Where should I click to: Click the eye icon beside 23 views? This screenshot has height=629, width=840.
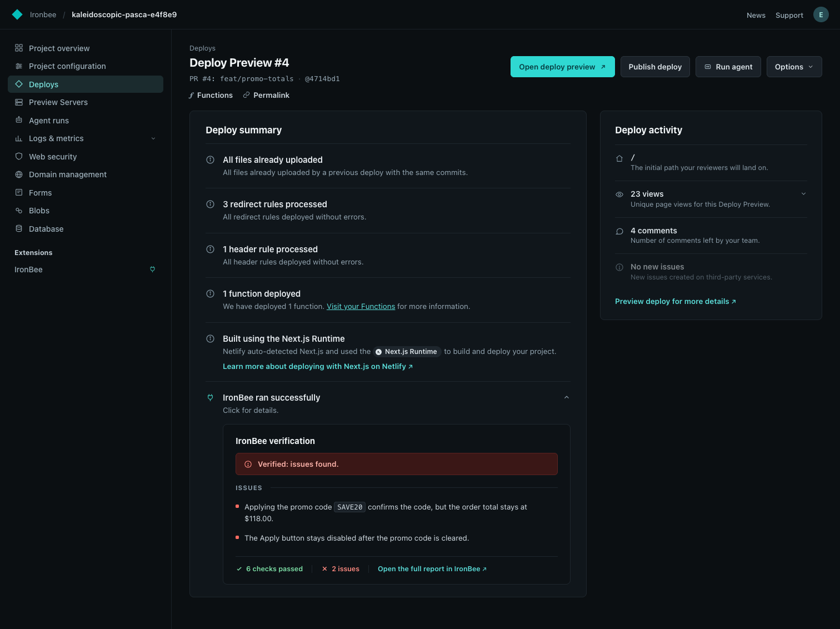(x=619, y=194)
